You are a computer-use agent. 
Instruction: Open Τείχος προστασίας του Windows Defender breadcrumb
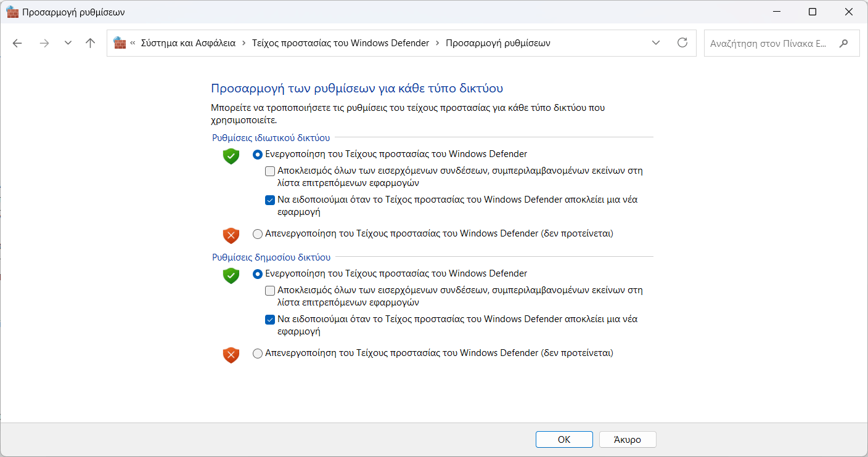pyautogui.click(x=340, y=43)
